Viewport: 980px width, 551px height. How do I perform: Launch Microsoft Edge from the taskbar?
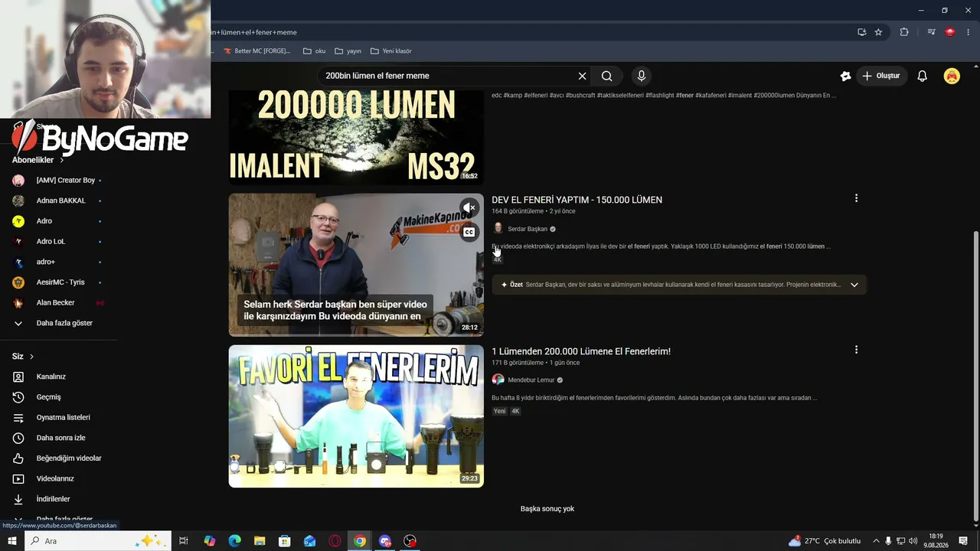(234, 541)
